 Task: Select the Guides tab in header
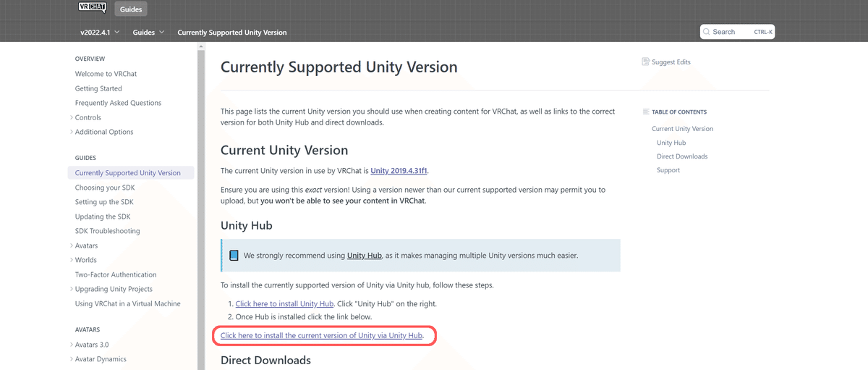[x=131, y=9]
